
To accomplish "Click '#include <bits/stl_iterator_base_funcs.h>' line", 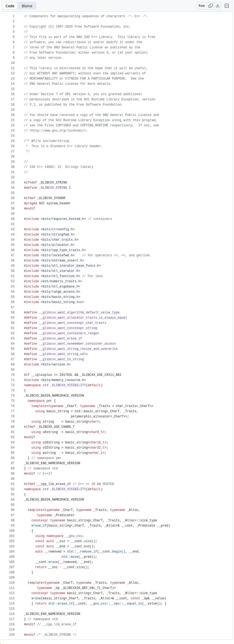I will click(62, 266).
